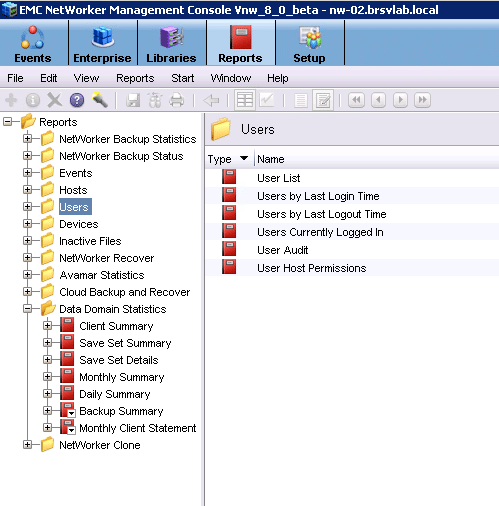Open the Edit menu

coord(49,78)
